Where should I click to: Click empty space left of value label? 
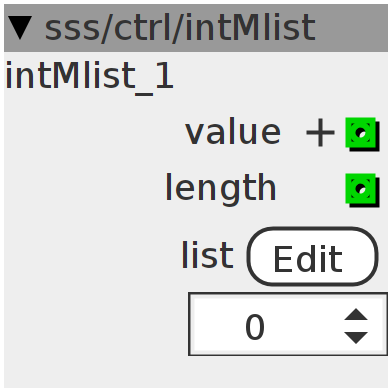tap(93, 133)
